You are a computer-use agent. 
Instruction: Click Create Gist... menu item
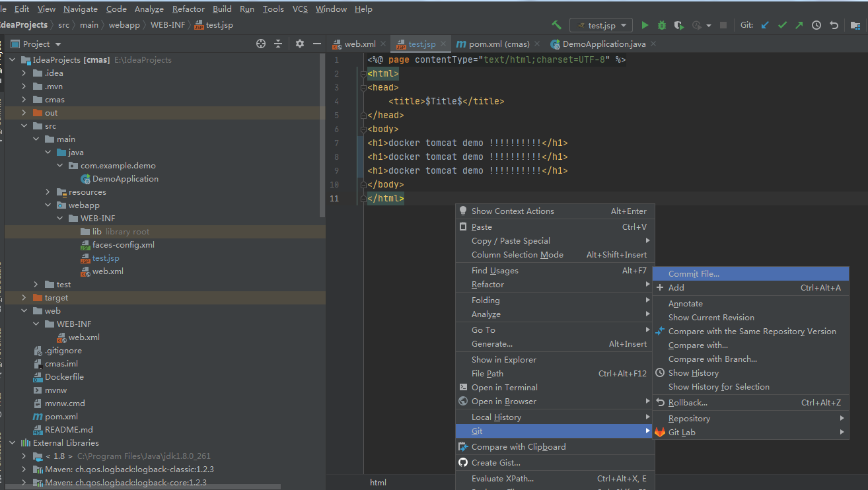(x=554, y=462)
